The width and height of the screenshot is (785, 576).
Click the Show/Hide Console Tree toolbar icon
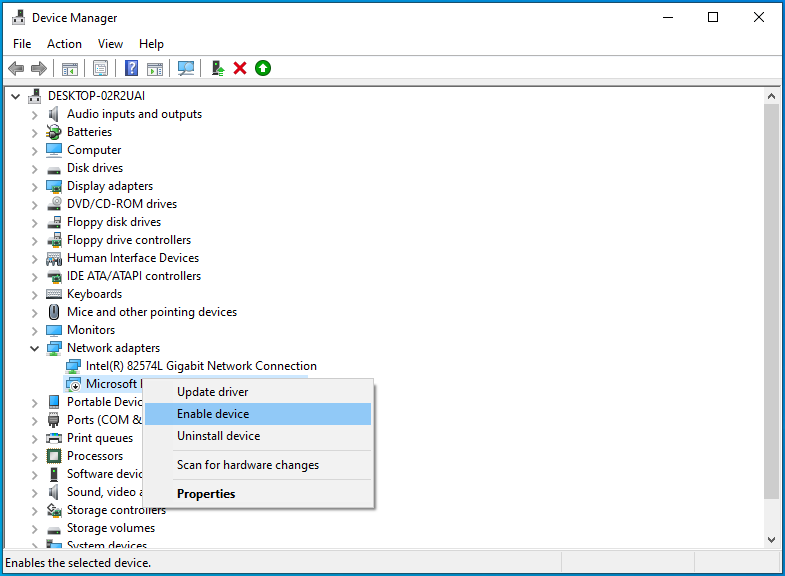[x=70, y=68]
